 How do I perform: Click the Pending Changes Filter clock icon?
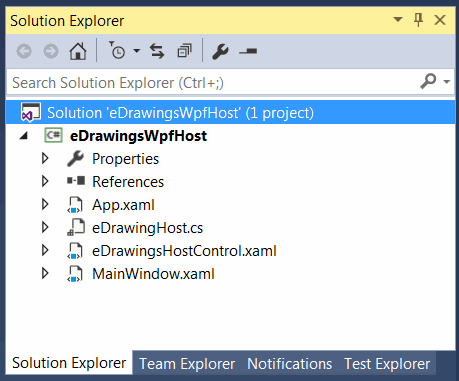(117, 50)
